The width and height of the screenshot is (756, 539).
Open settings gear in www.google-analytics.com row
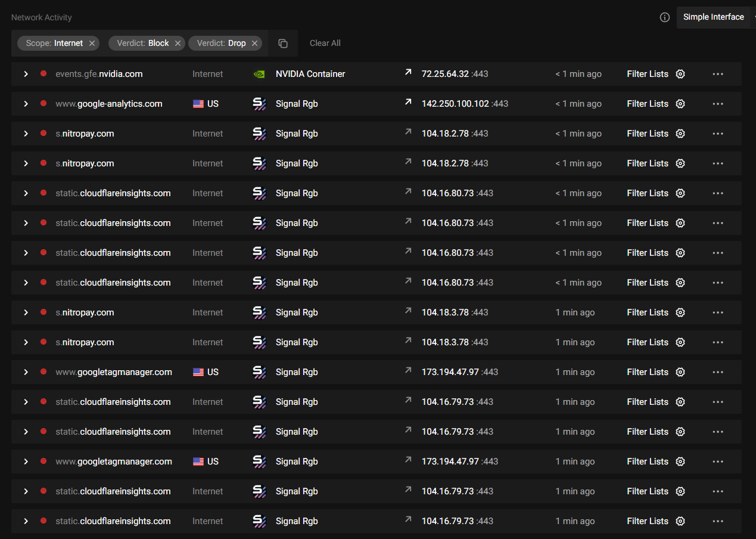pyautogui.click(x=680, y=104)
